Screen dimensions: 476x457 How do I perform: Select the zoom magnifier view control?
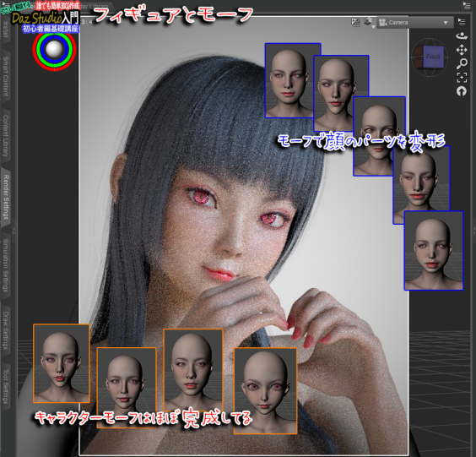click(x=462, y=63)
